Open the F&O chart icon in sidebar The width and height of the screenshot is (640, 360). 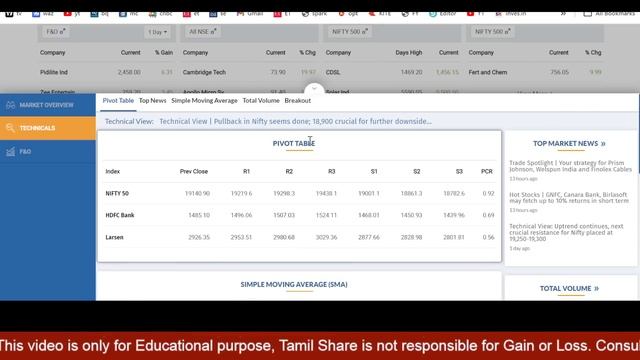[x=11, y=152]
